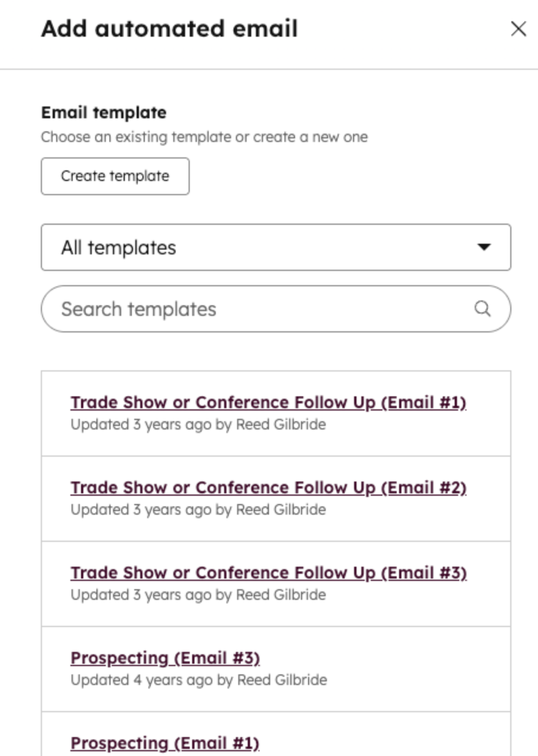Viewport: 538px width, 756px height.
Task: Open the Prospecting (Email #3) template
Action: click(165, 658)
